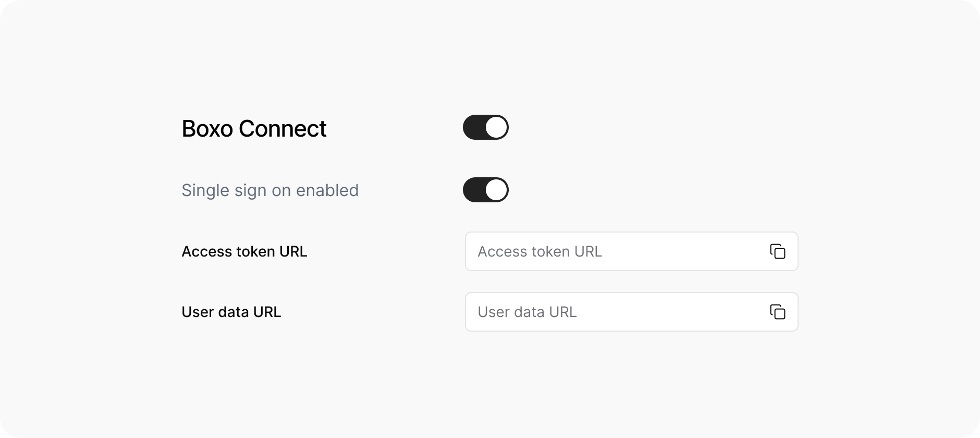This screenshot has width=980, height=438.
Task: Click the Single sign on enabled label
Action: pyautogui.click(x=269, y=190)
